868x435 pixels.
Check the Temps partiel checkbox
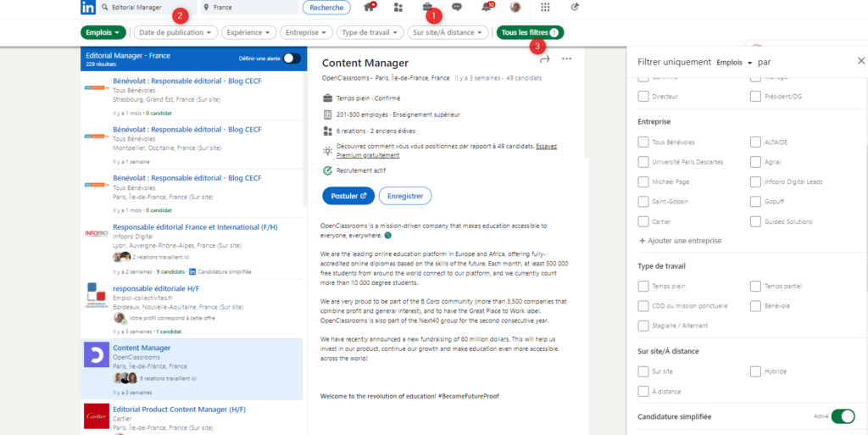[755, 286]
